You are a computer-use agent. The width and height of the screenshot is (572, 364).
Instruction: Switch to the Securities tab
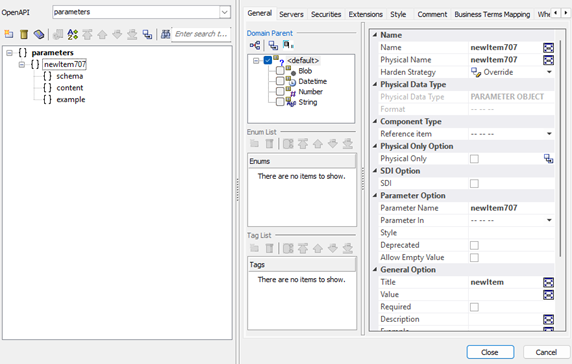pos(326,14)
